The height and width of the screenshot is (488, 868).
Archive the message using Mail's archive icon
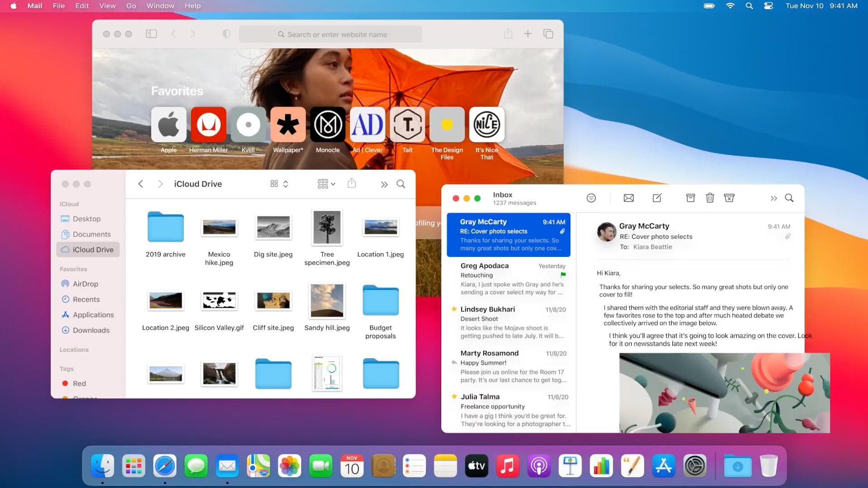coord(690,198)
